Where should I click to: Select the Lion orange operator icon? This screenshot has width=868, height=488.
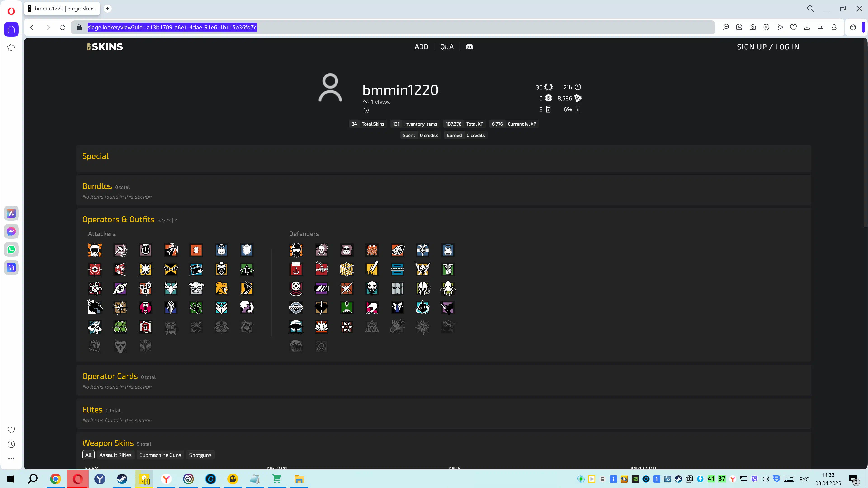pos(221,288)
